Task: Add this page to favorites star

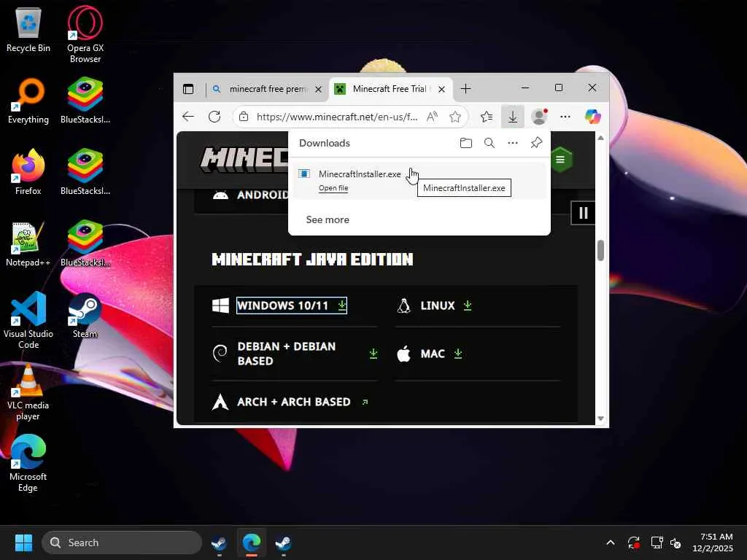Action: click(455, 117)
